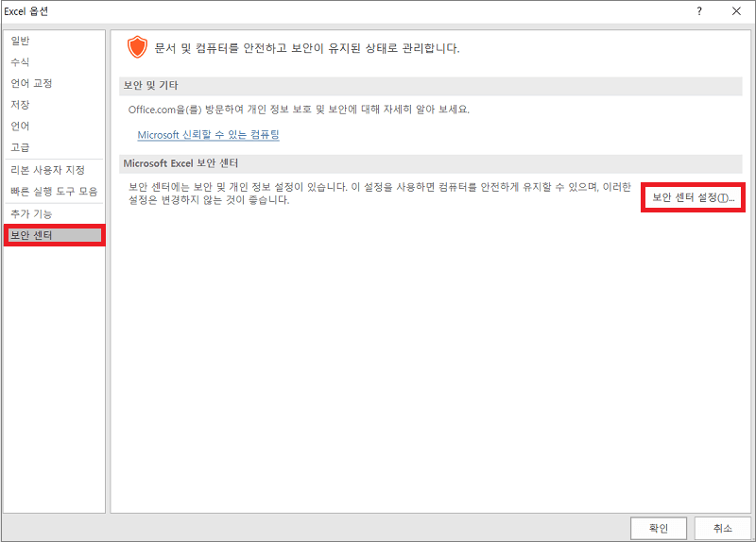Click the 보안 센터에는 description paragraph
The image size is (756, 542).
380,194
